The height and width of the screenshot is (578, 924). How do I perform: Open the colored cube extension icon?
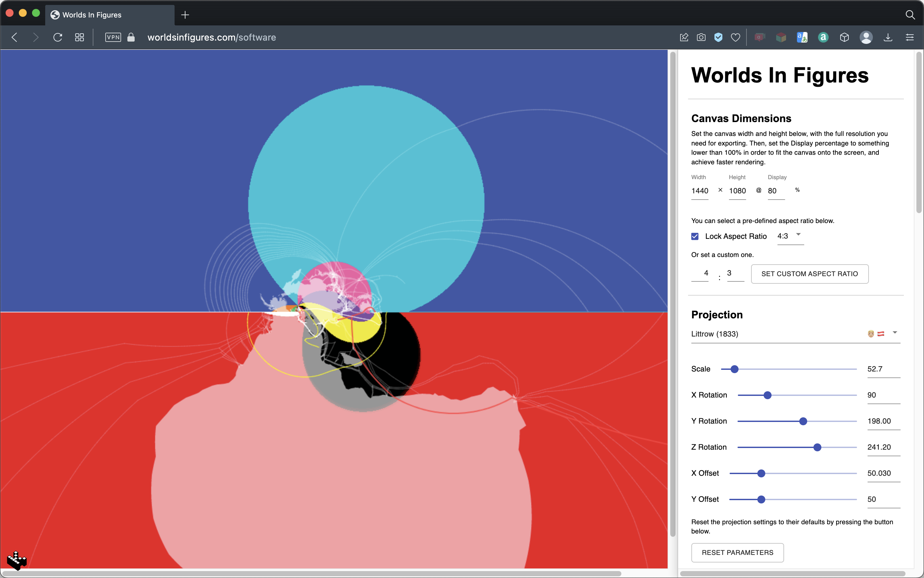[781, 37]
